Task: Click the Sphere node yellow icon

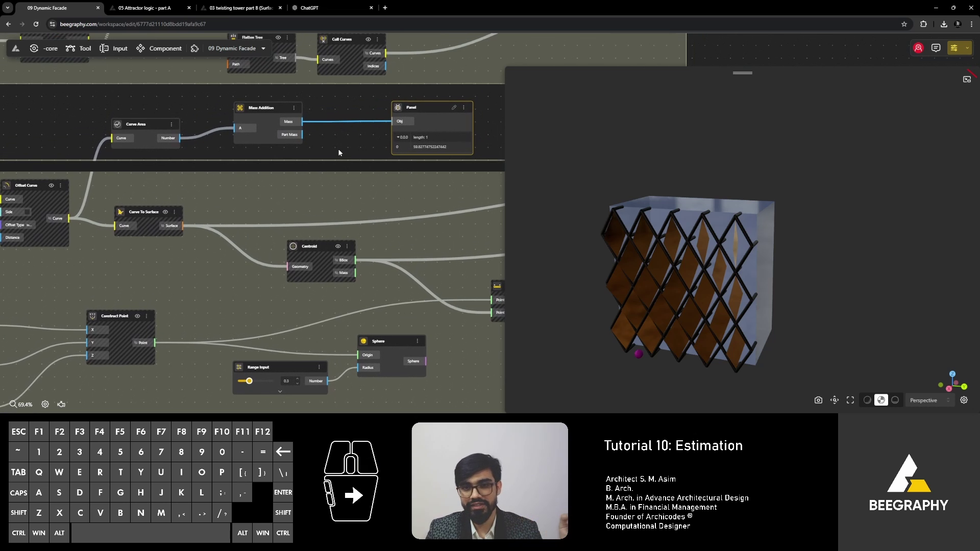Action: pos(363,341)
